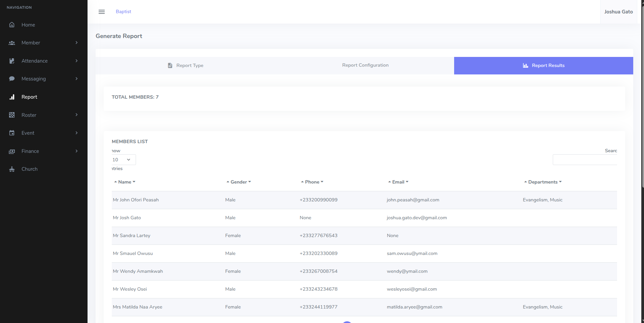Click the Attendance sidebar icon
Image resolution: width=644 pixels, height=323 pixels.
(12, 61)
